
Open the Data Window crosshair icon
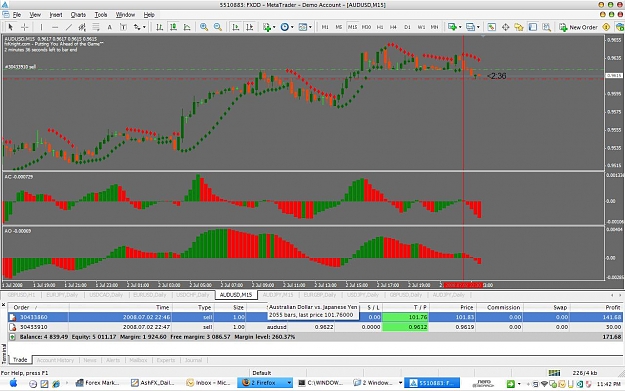505,27
